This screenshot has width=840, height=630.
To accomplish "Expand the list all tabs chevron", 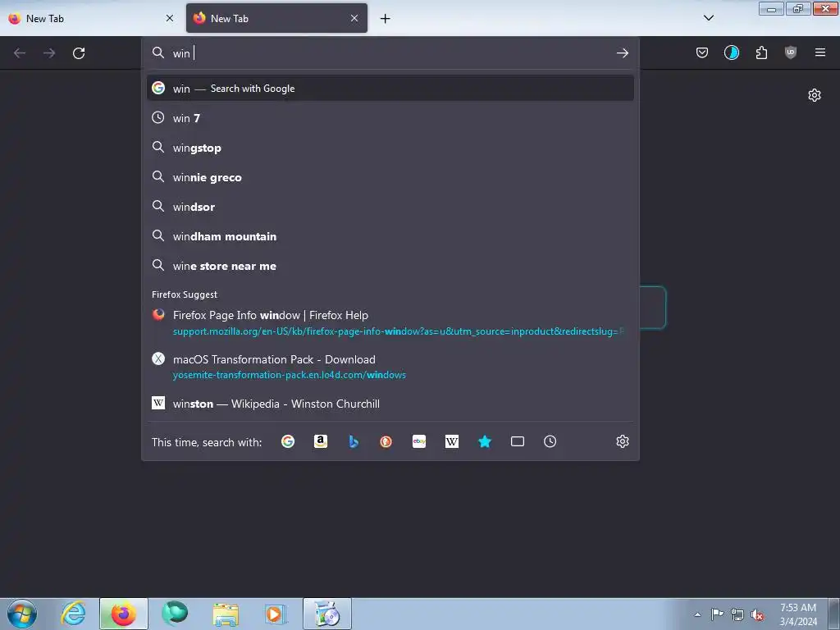I will coord(709,18).
